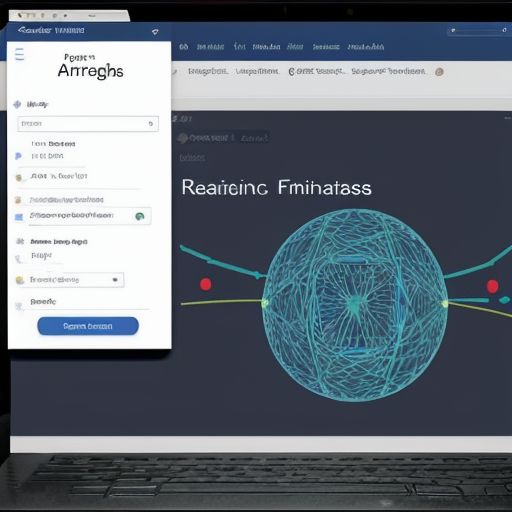The image size is (512, 512).
Task: Click the teal wireframe sphere graphic
Action: (x=355, y=305)
